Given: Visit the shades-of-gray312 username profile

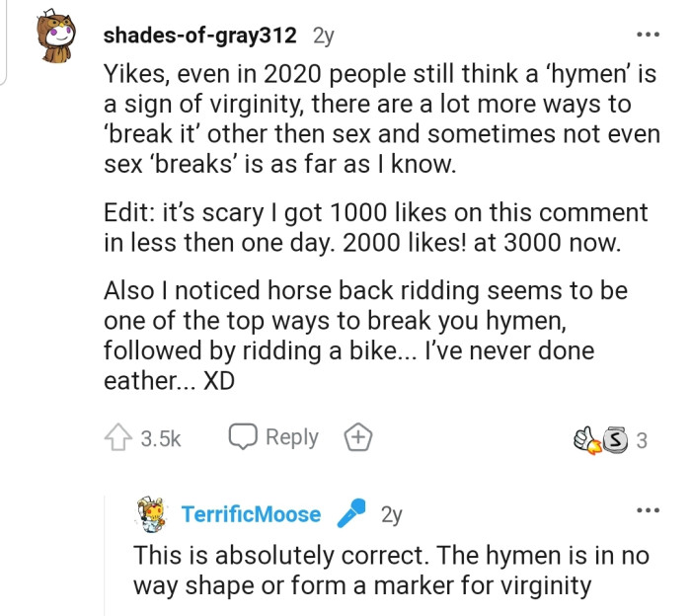Looking at the screenshot, I should [199, 37].
